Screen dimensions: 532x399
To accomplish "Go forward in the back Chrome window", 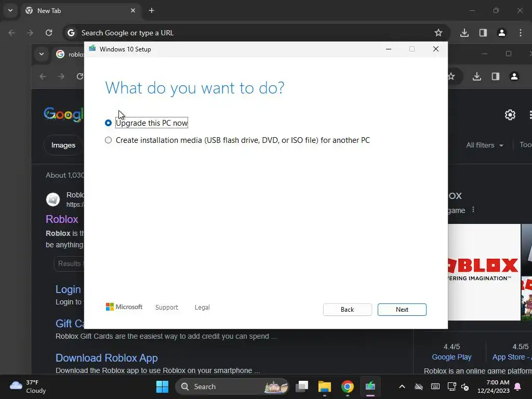I will 61,76.
